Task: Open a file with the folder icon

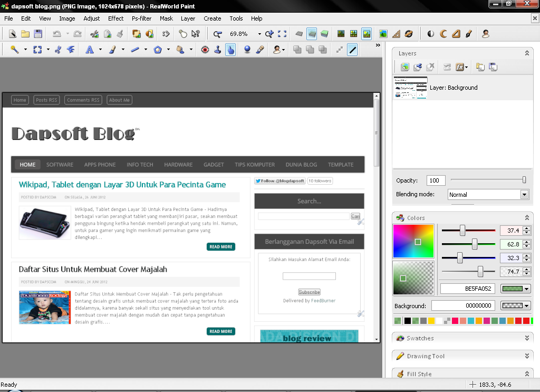Action: [x=25, y=34]
